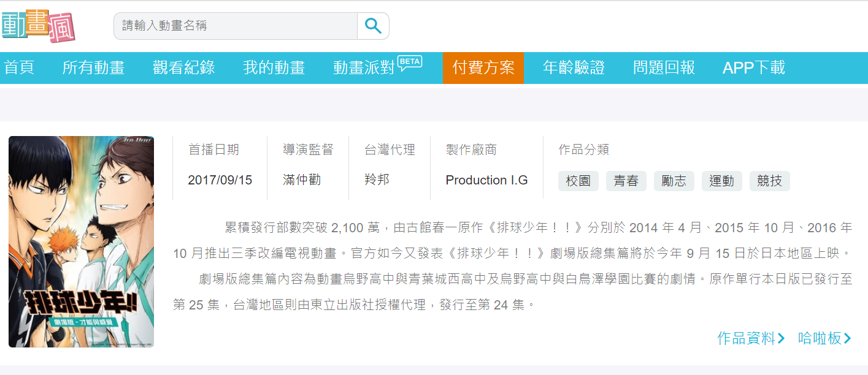This screenshot has height=375, width=868.
Task: Select the 競技 category tag
Action: tap(770, 181)
